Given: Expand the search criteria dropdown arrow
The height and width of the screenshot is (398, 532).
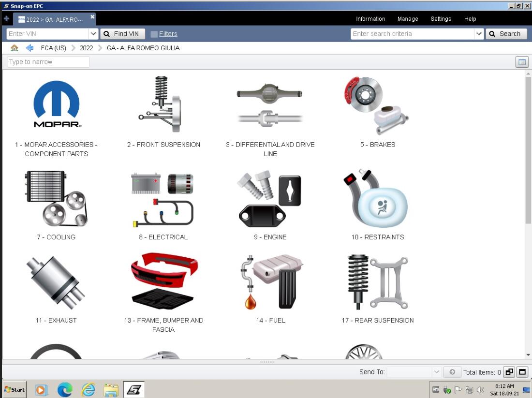Looking at the screenshot, I should pos(479,33).
